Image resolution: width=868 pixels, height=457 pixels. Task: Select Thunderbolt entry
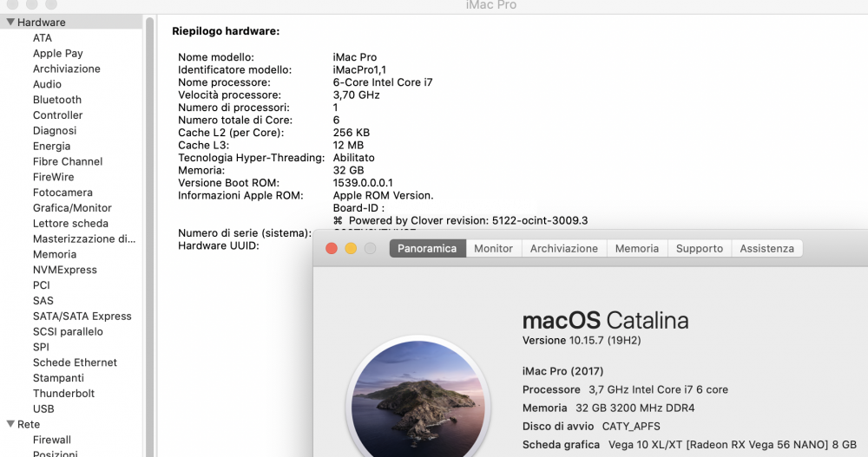click(x=63, y=394)
